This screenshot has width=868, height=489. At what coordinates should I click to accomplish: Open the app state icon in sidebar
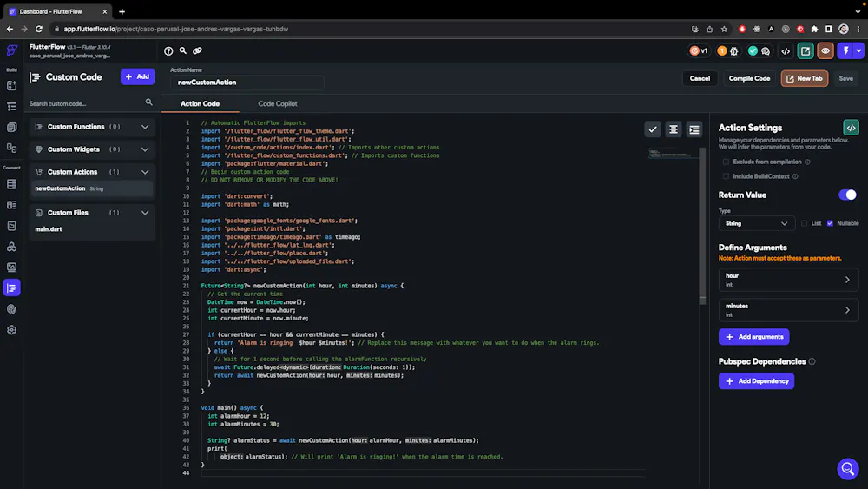pos(11,226)
